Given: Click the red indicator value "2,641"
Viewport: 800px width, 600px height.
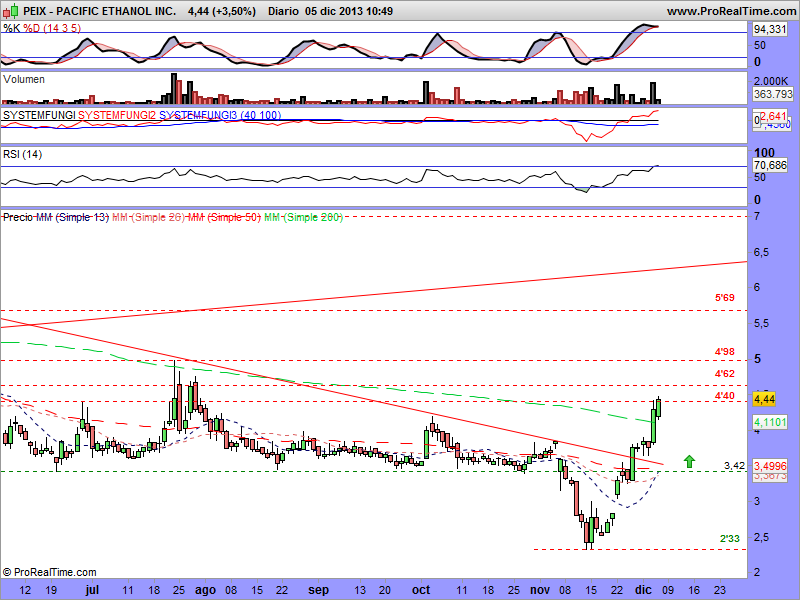Looking at the screenshot, I should click(x=775, y=117).
